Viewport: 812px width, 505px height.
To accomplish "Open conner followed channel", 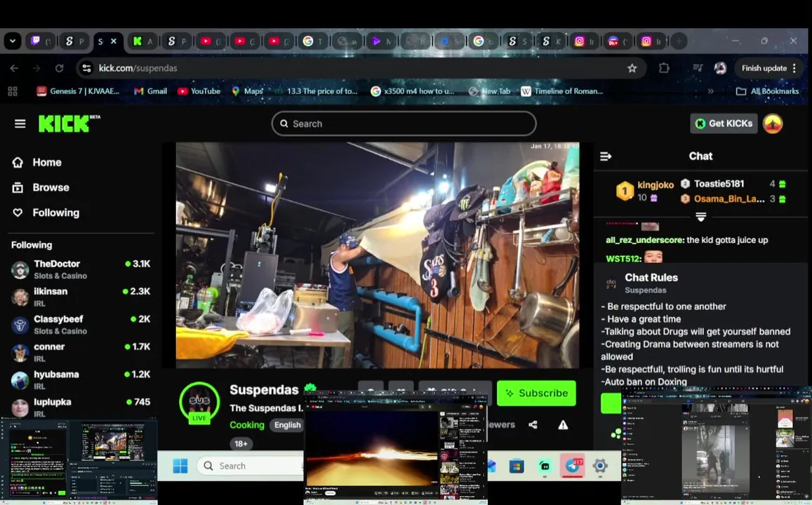I will [x=80, y=352].
